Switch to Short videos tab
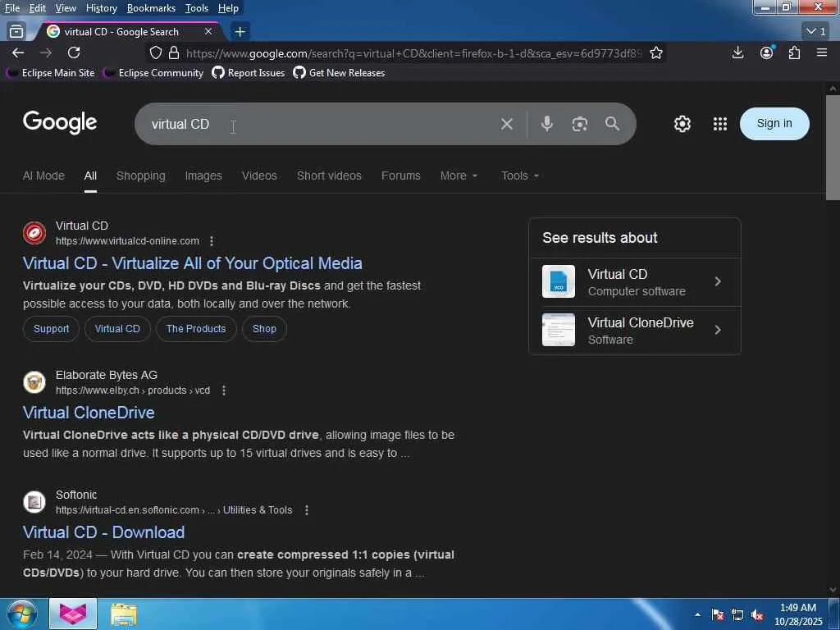 [x=329, y=176]
